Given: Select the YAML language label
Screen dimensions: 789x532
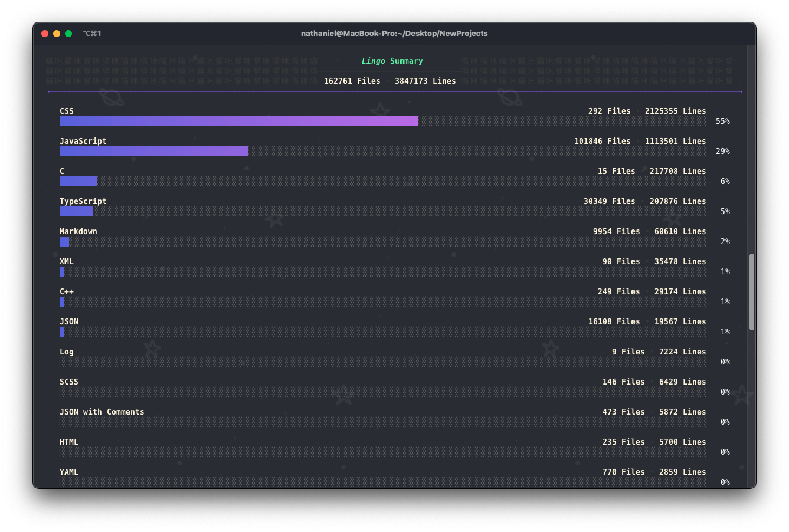Looking at the screenshot, I should click(x=68, y=472).
